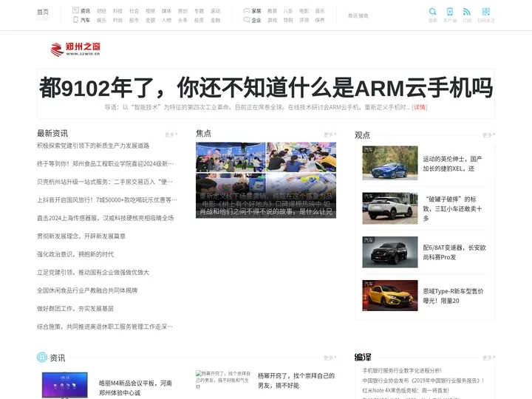The image size is (532, 399).
Task: Open 终于等到你!郑州食品工程职业学院 article
Action: 105,163
